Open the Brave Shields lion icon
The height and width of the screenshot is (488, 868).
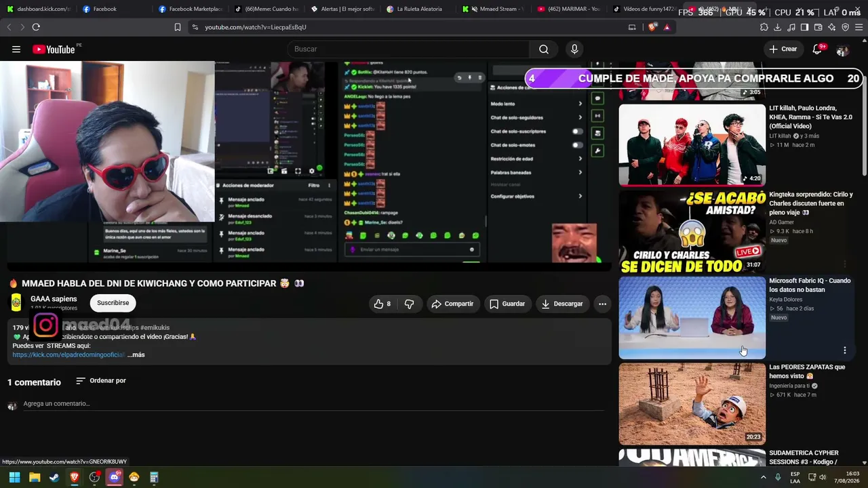[x=652, y=27]
